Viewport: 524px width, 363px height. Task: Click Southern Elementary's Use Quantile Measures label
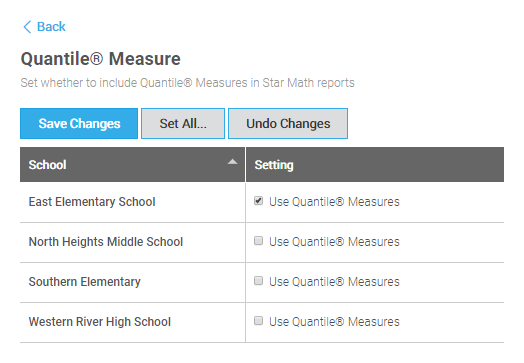[x=334, y=282]
